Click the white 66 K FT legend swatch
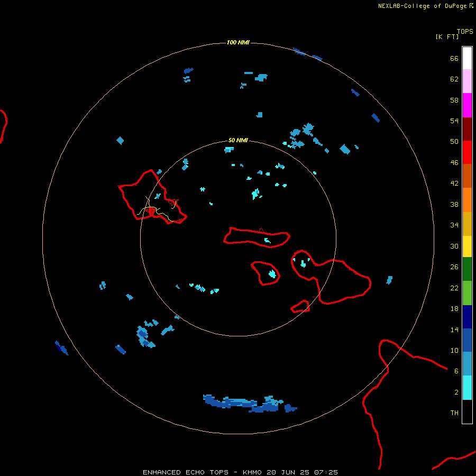Viewport: 476px width, 476px height. coord(467,58)
